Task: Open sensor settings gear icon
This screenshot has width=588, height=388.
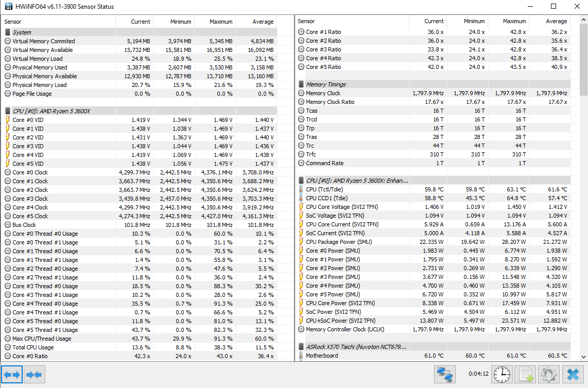Action: (x=549, y=374)
